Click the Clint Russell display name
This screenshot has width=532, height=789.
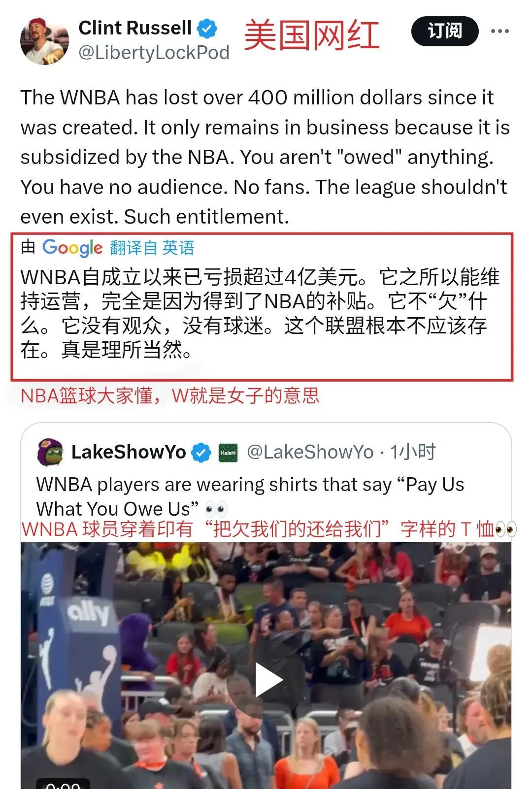coord(135,28)
